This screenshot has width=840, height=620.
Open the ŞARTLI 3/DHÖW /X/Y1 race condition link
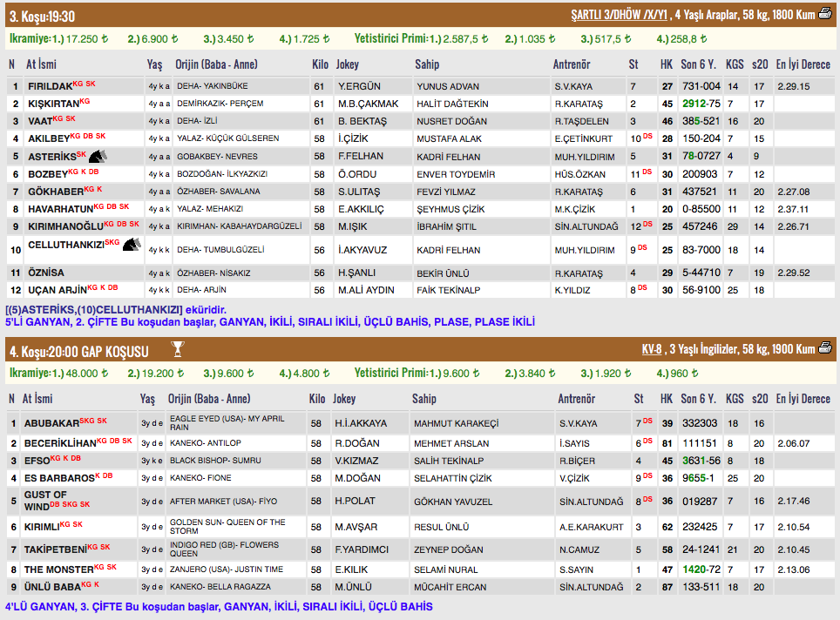pos(619,15)
